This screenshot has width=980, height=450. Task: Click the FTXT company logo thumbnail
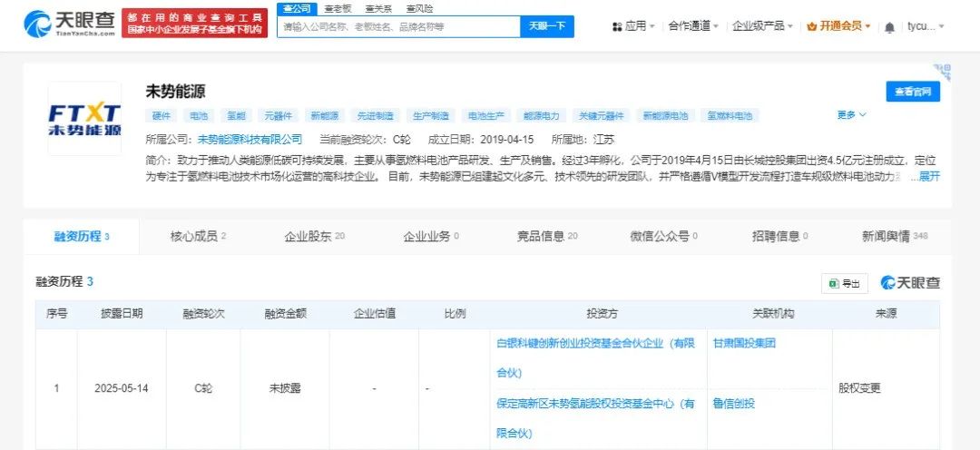pyautogui.click(x=84, y=119)
